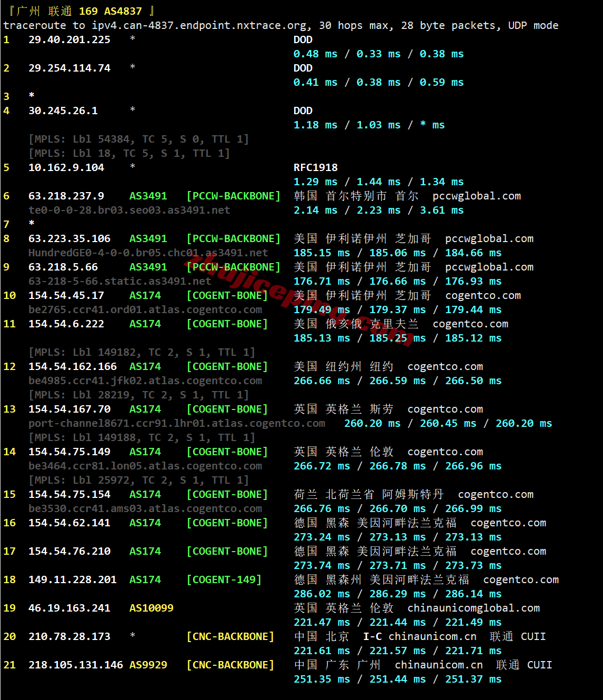Click latency 2.14 ms on hop 6
Screen dimensions: 603x700
coord(315,210)
